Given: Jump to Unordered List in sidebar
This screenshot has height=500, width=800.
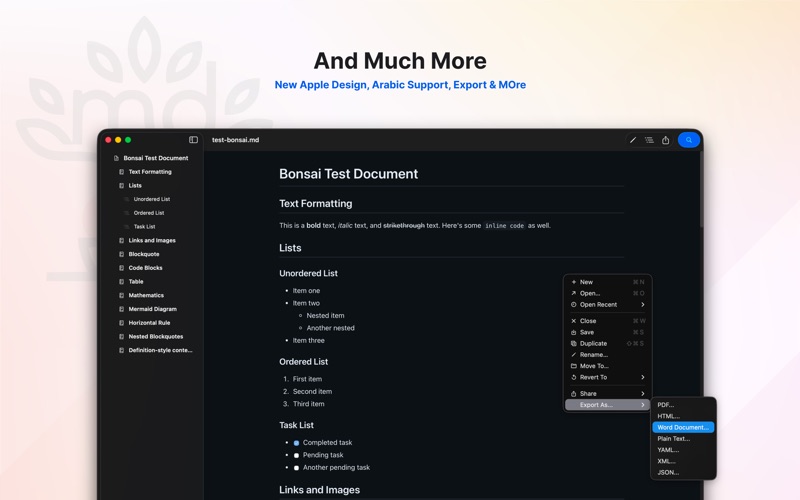Looking at the screenshot, I should 152,199.
